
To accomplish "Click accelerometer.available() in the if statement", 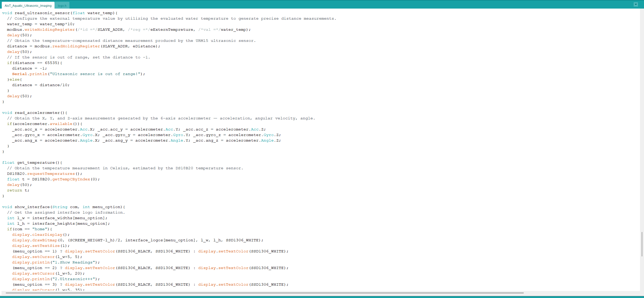I will (x=47, y=124).
